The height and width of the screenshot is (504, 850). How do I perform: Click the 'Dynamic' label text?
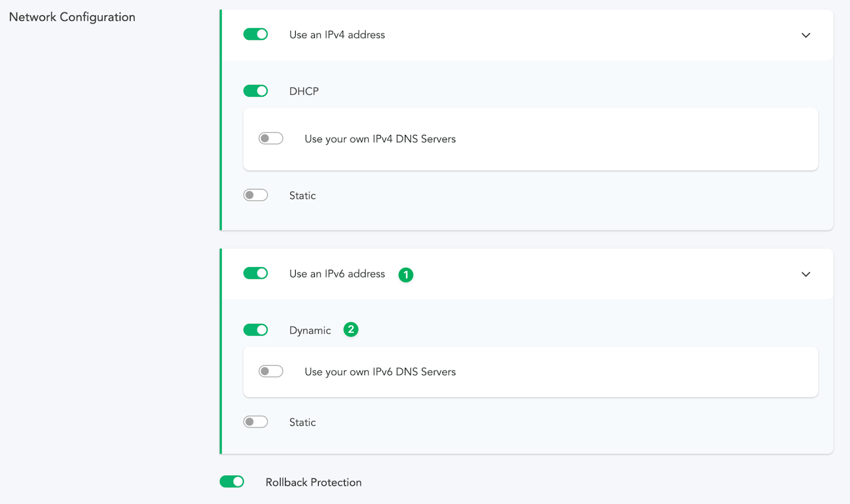point(310,330)
